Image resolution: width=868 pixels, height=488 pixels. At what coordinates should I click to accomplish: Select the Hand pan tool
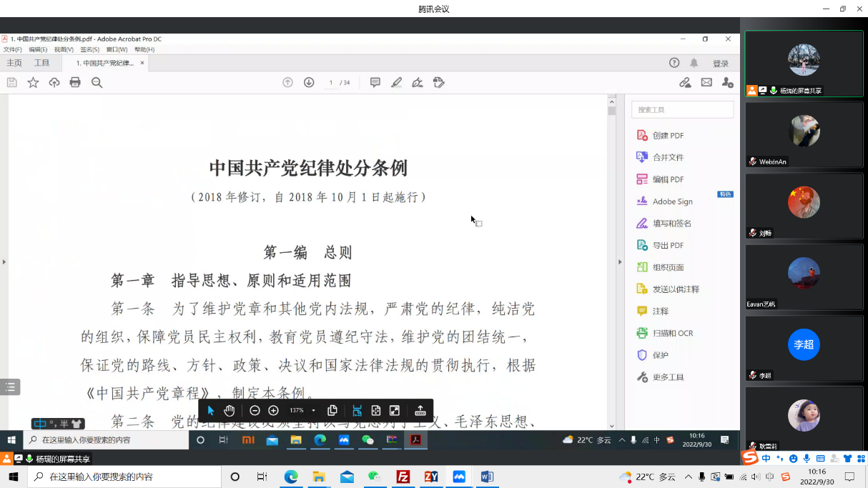[x=229, y=410]
